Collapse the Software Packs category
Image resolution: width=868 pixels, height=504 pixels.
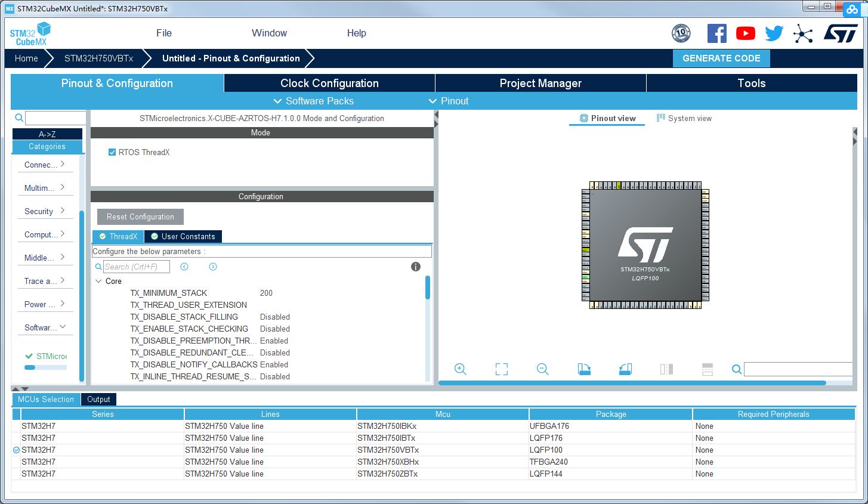click(45, 327)
